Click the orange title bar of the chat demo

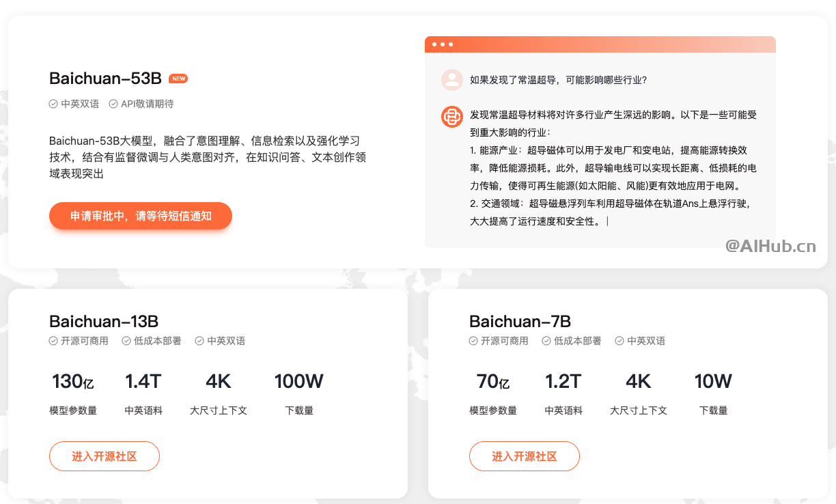(600, 44)
